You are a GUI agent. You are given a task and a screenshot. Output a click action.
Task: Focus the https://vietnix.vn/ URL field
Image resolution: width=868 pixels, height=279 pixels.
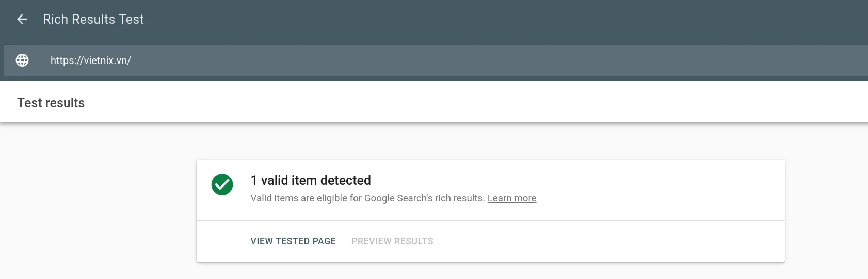pyautogui.click(x=91, y=60)
